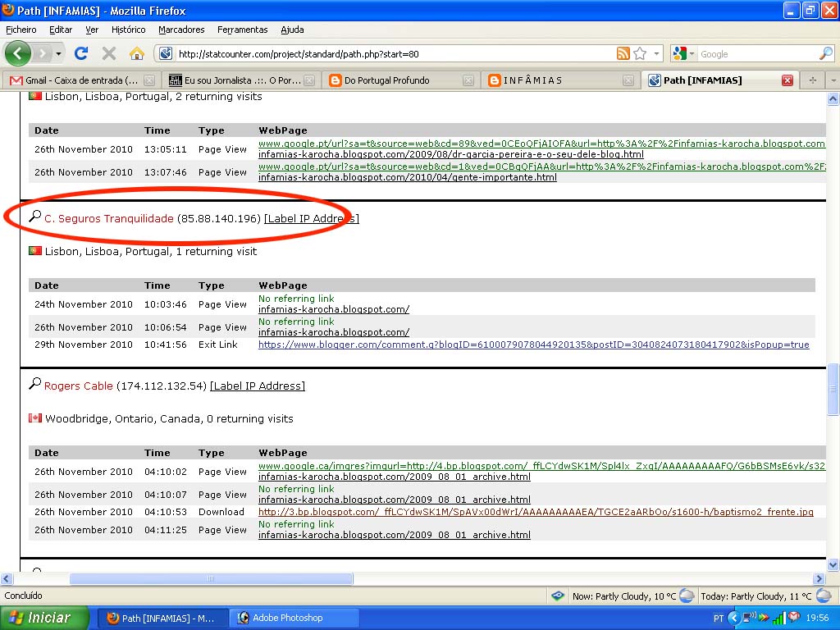
Task: Click the URL address field
Action: [395, 54]
